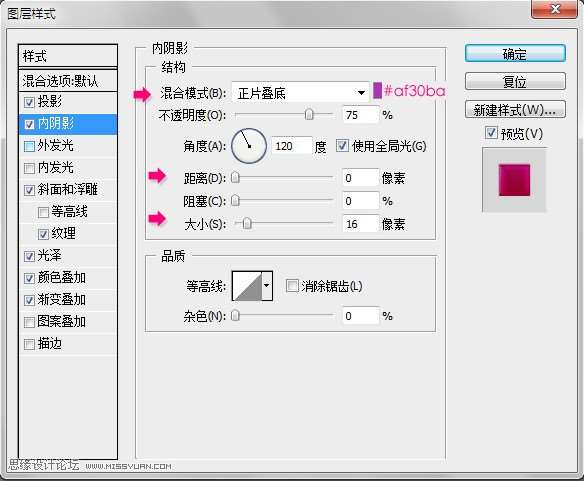Open the 混合模式 blend mode dropdown

pyautogui.click(x=300, y=93)
